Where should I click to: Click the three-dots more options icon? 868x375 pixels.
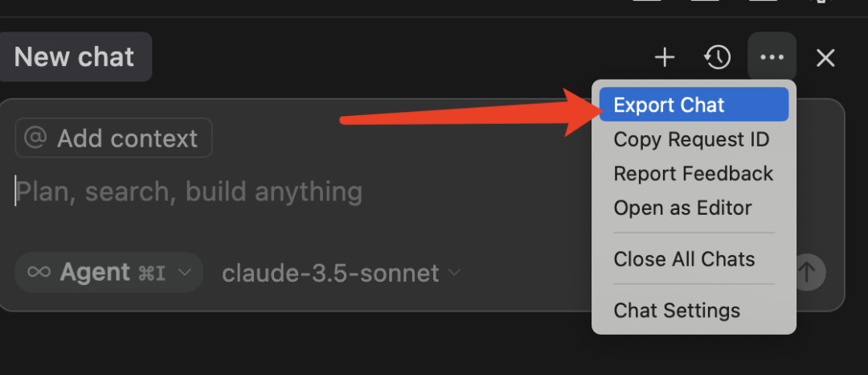[x=772, y=56]
